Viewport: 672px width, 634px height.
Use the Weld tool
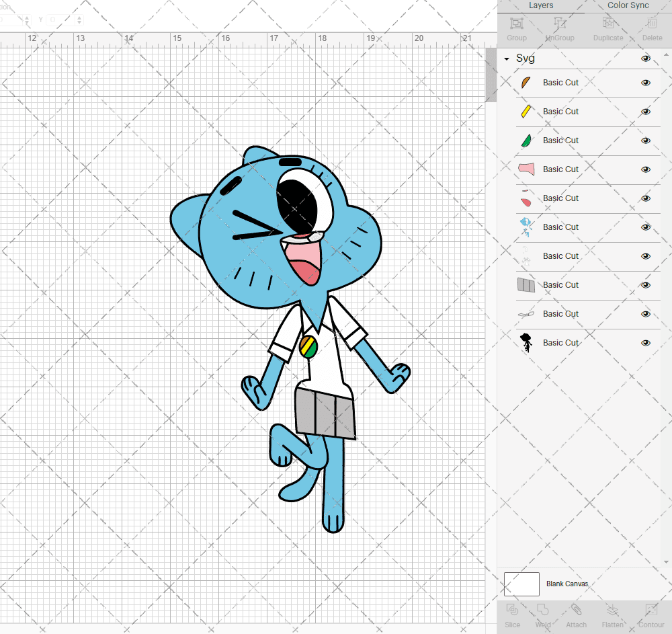coord(542,610)
